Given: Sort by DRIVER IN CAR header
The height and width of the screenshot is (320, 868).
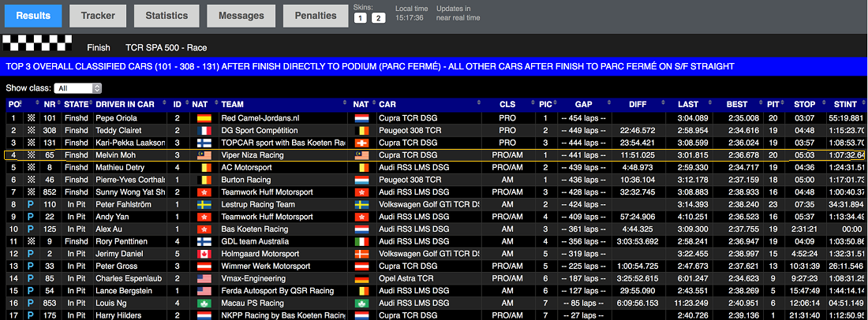Looking at the screenshot, I should tap(126, 104).
